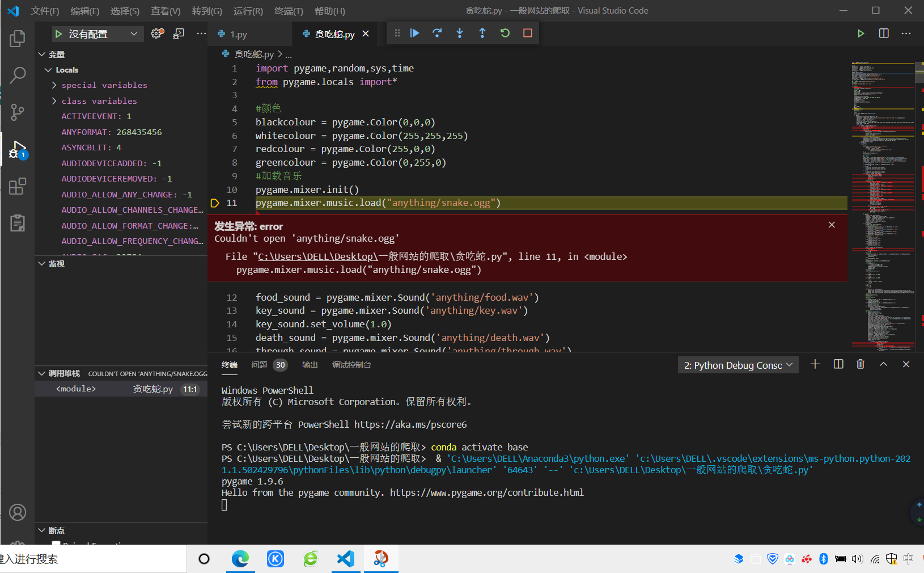924x573 pixels.
Task: Run Python file with editor play icon
Action: pos(861,33)
